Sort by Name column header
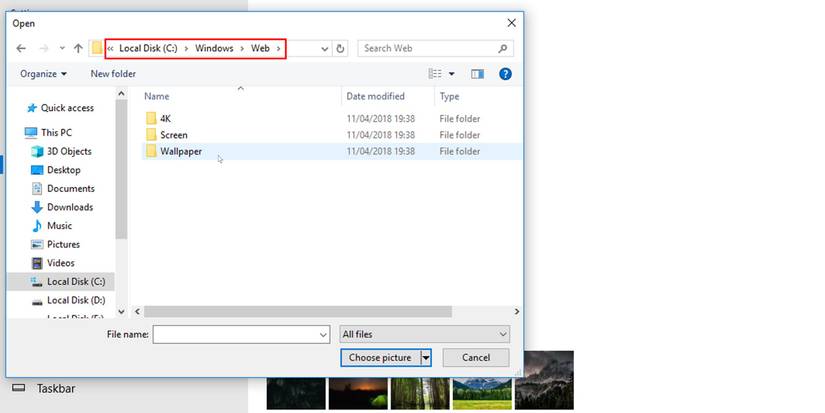 click(x=157, y=96)
